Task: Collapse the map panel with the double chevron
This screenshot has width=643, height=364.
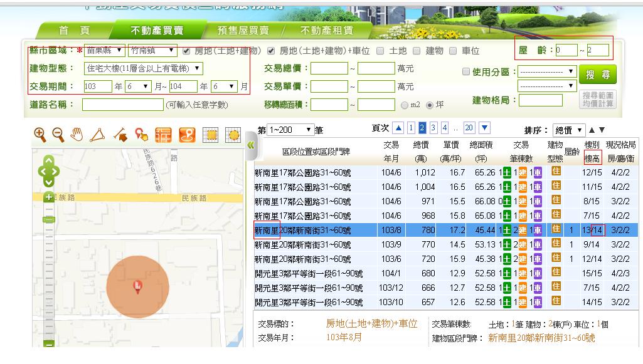Action: [x=251, y=145]
